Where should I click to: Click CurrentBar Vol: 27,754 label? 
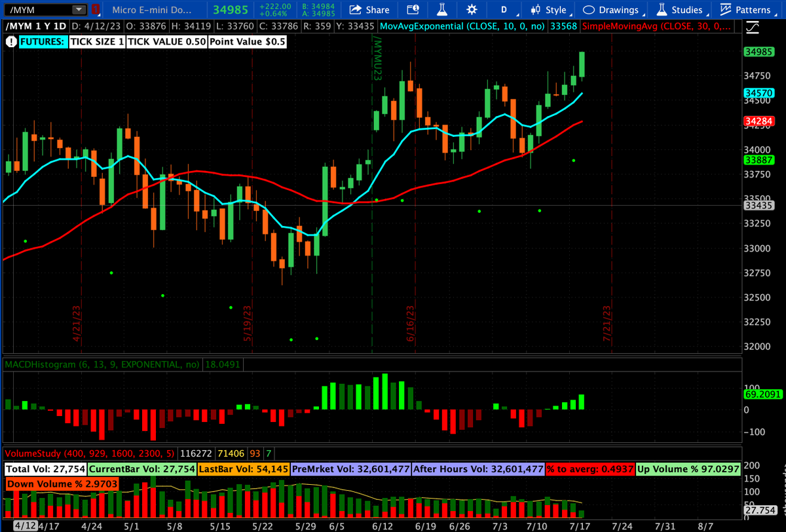pyautogui.click(x=142, y=468)
